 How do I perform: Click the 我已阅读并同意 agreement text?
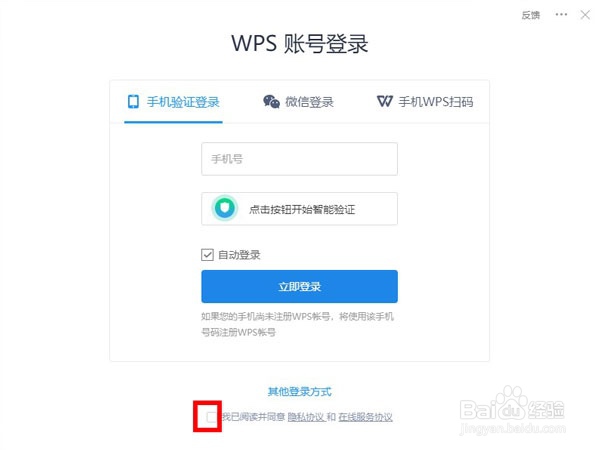254,417
